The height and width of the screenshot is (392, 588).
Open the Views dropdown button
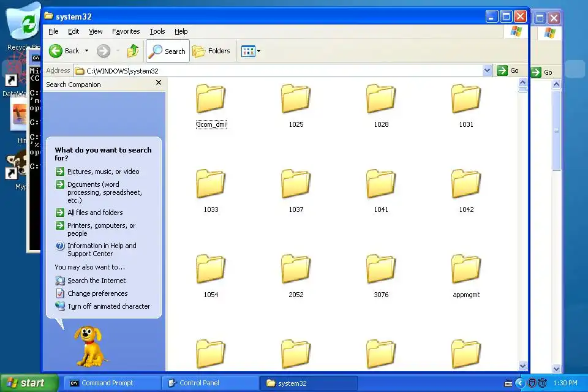(x=251, y=51)
